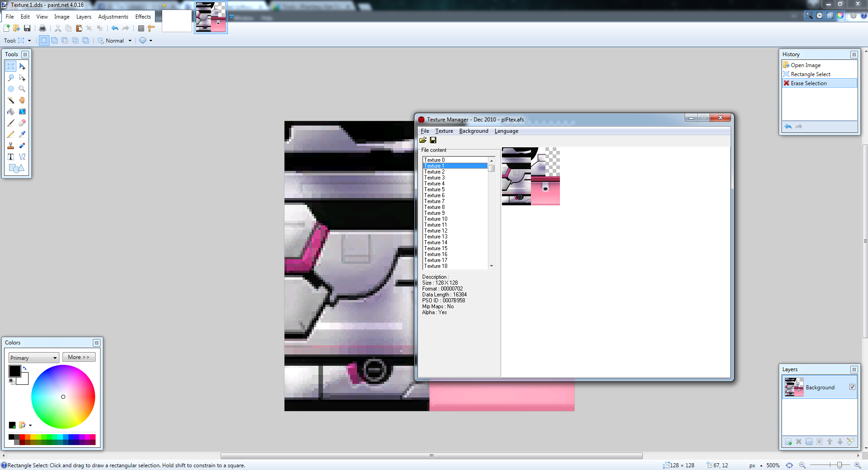Switch to the Text tool
Image resolution: width=868 pixels, height=470 pixels.
[x=11, y=157]
